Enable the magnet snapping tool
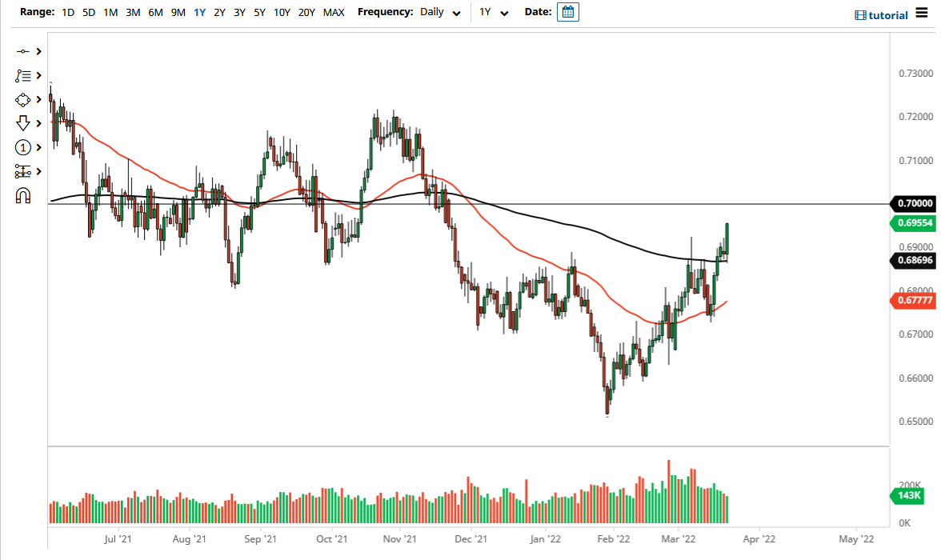Screen dimensions: 941x560 click(x=22, y=194)
